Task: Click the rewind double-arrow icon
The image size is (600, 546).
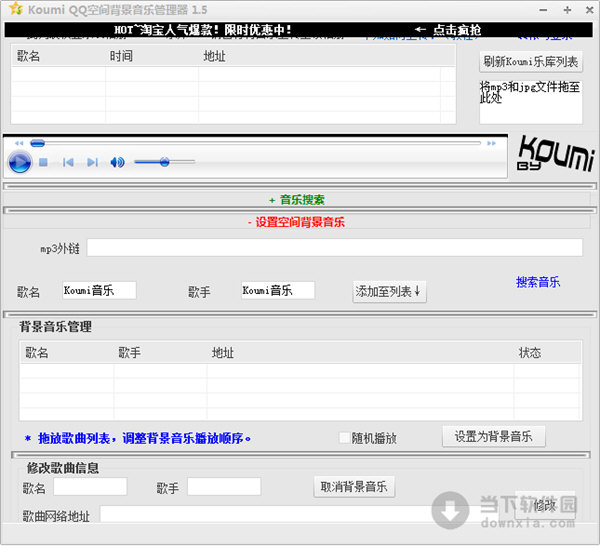Action: [19, 143]
